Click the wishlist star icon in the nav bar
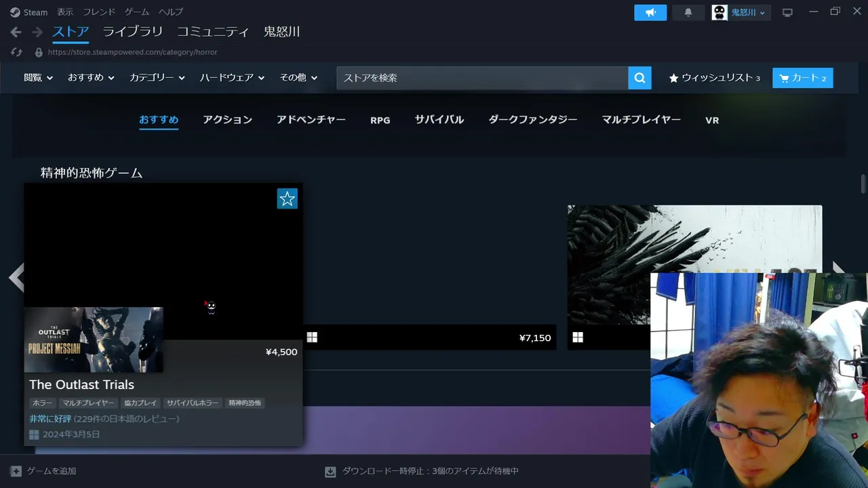 click(x=673, y=78)
